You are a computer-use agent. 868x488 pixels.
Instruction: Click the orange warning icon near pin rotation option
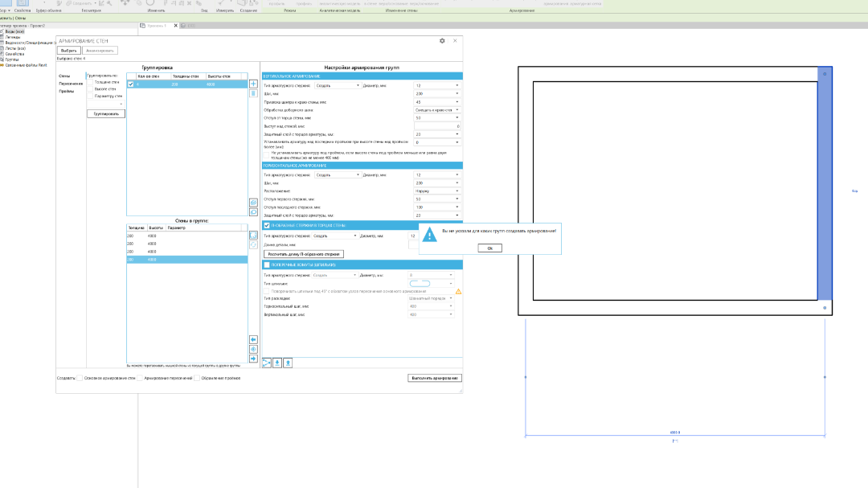click(x=458, y=291)
